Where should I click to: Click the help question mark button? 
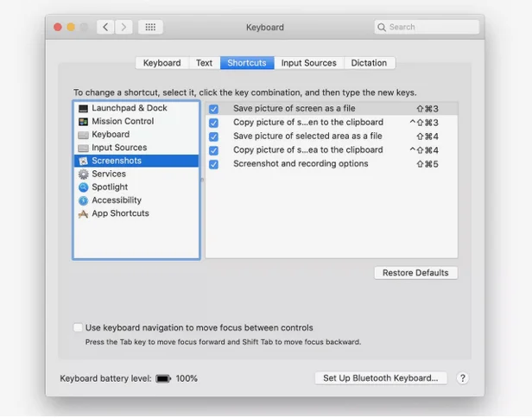pos(462,378)
